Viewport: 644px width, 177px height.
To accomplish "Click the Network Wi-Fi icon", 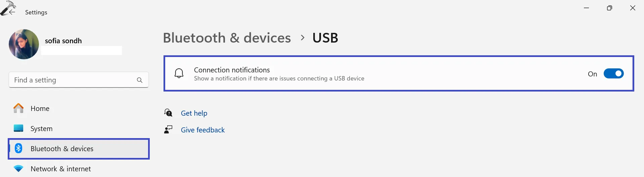I will click(x=18, y=169).
